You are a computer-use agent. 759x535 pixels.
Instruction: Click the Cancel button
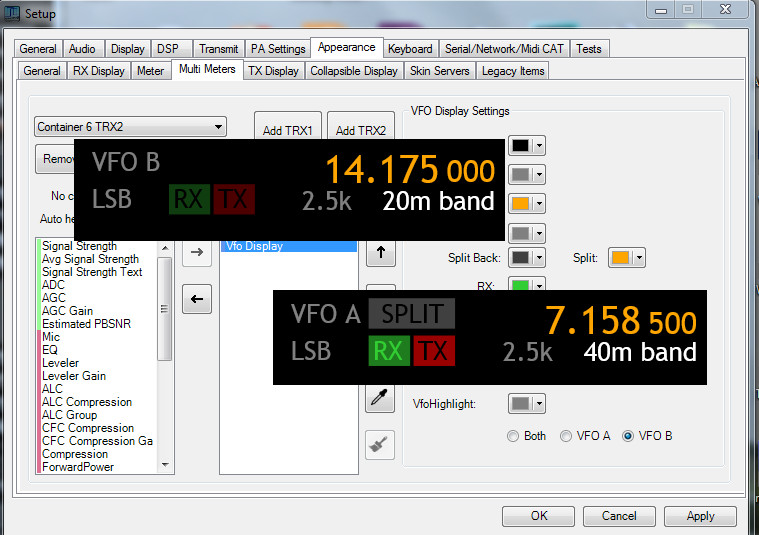619,516
